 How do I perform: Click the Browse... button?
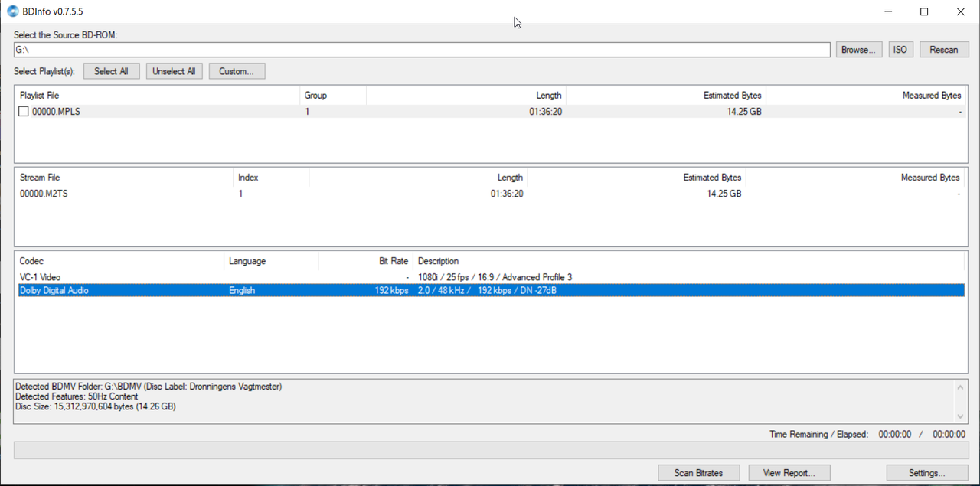coord(859,50)
